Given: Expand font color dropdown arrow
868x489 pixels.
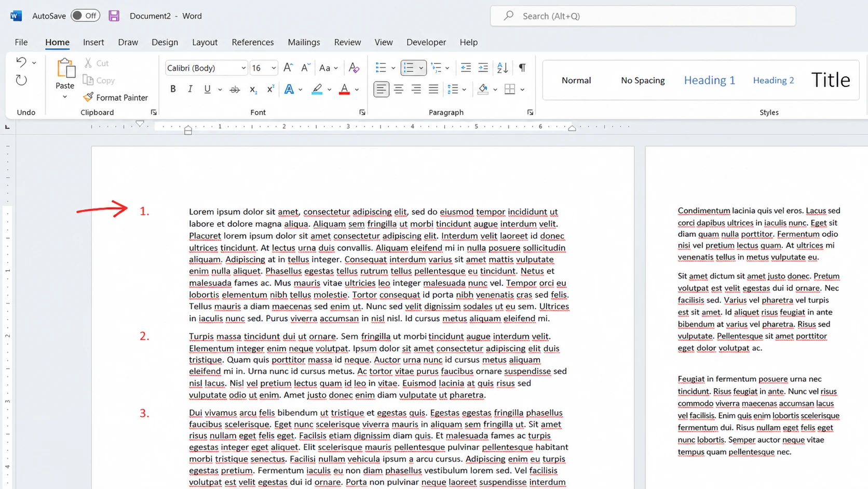Looking at the screenshot, I should pos(357,90).
